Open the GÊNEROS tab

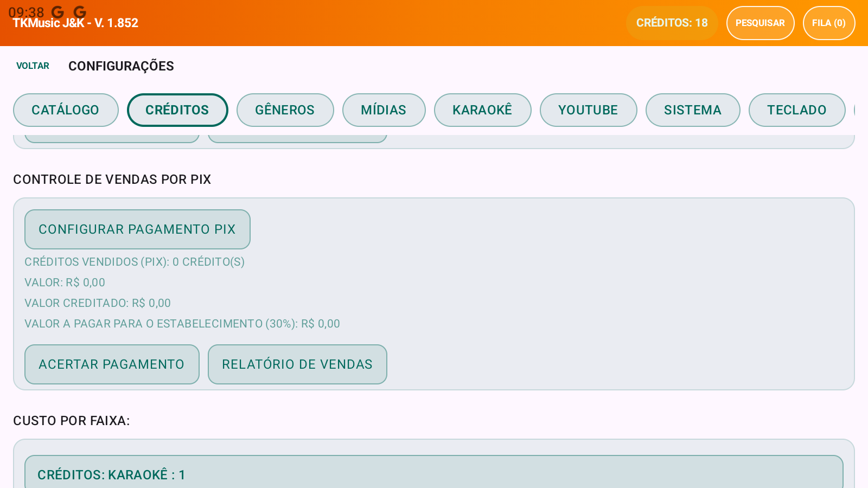[285, 110]
